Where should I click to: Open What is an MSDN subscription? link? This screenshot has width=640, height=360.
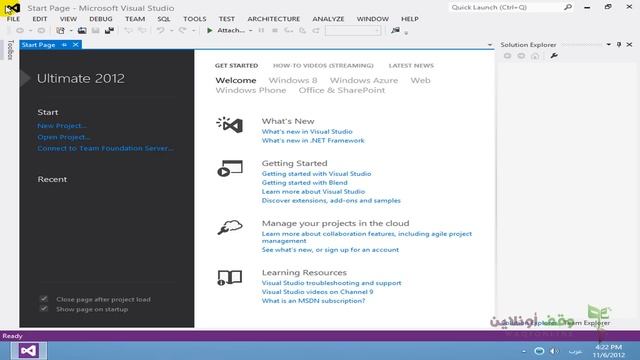point(313,301)
